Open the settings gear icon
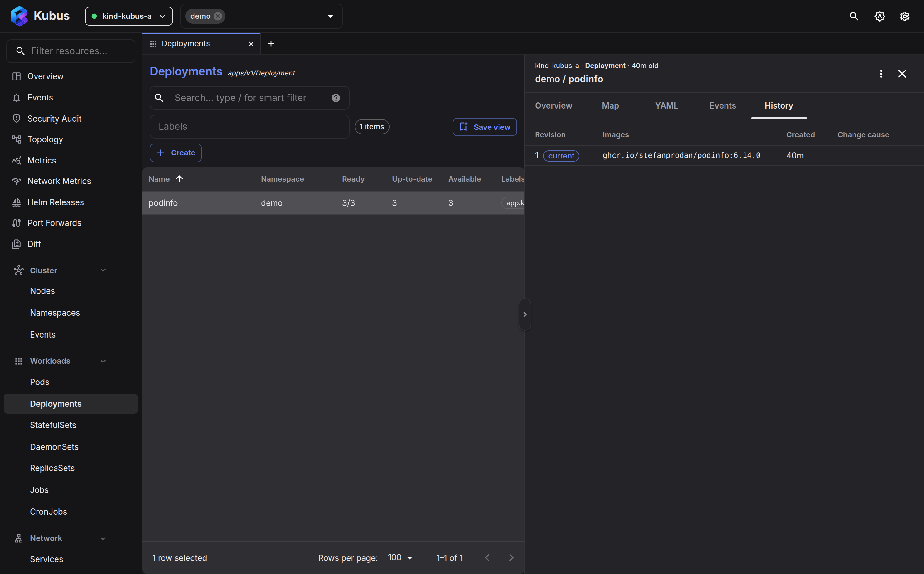Viewport: 924px width, 574px height. tap(905, 16)
